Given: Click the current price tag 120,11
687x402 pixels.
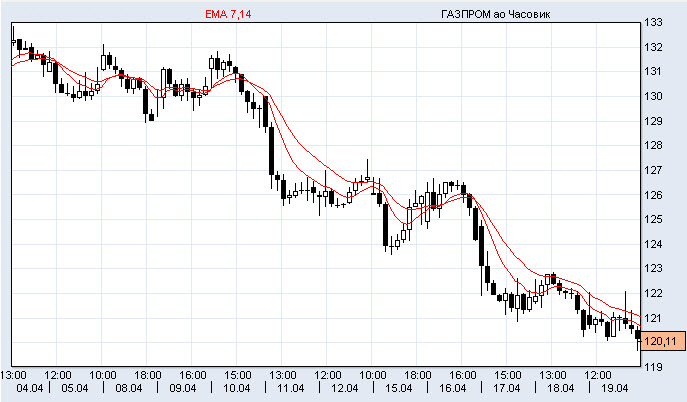Looking at the screenshot, I should [x=663, y=341].
